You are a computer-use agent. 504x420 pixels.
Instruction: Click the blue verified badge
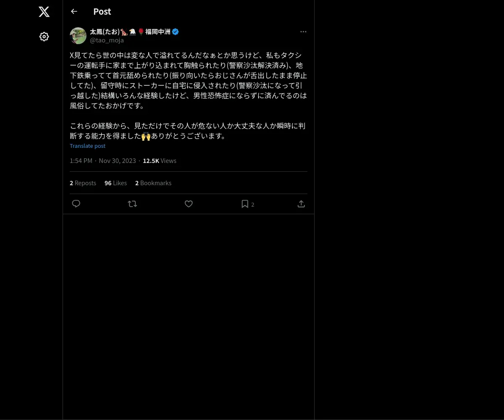click(176, 31)
